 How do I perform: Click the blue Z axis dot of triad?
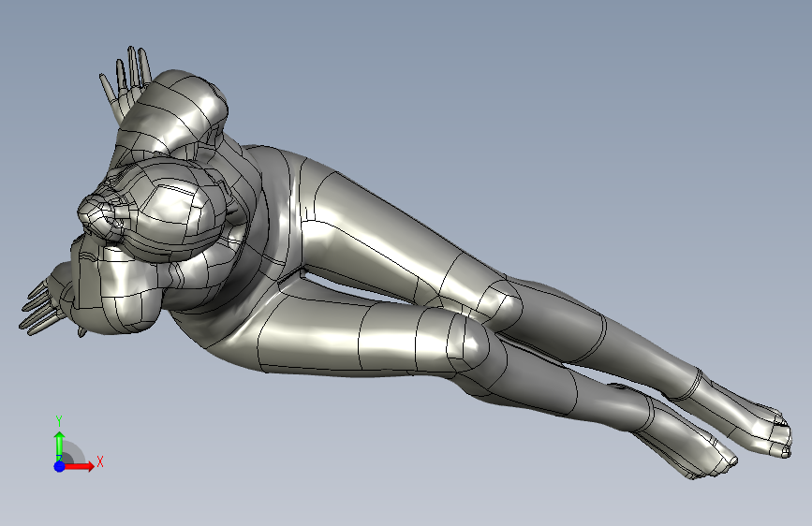(60, 466)
